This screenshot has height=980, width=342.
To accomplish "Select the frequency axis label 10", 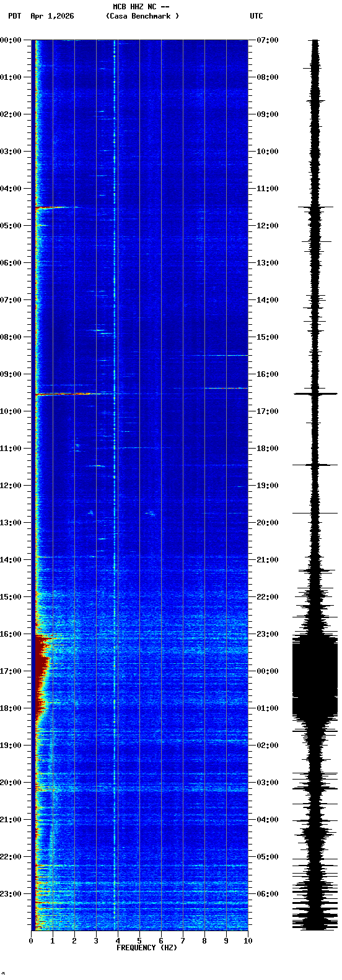I will pyautogui.click(x=248, y=941).
